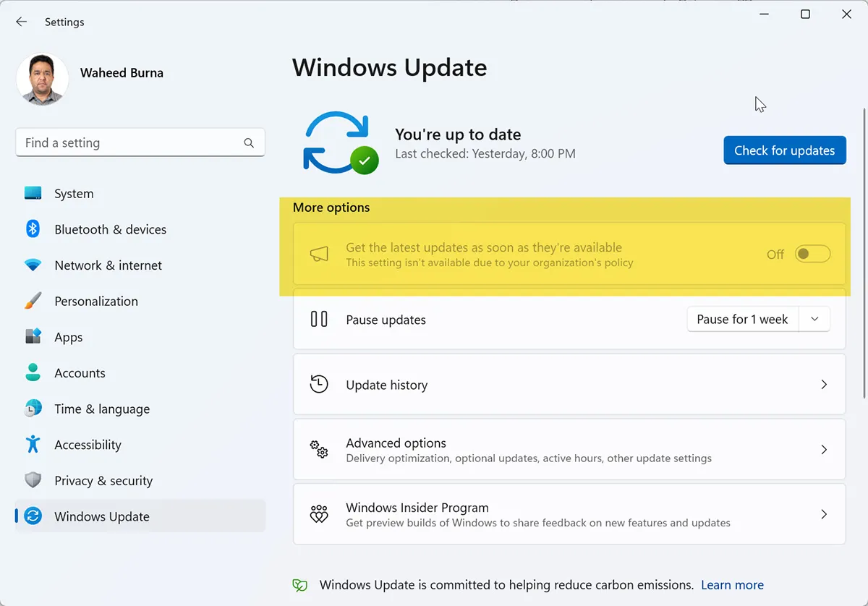Click the Windows Update sync icon in sidebar
The height and width of the screenshot is (606, 868).
(x=33, y=516)
